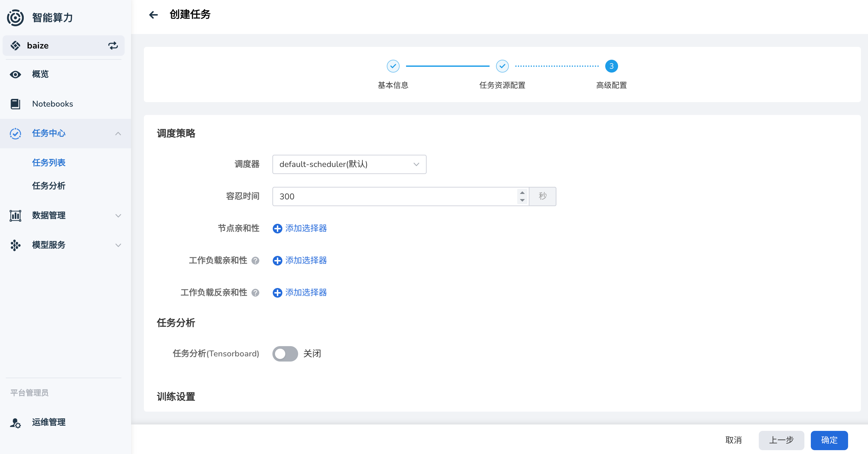
Task: Select 任务分析 in the sidebar submenu
Action: click(49, 186)
